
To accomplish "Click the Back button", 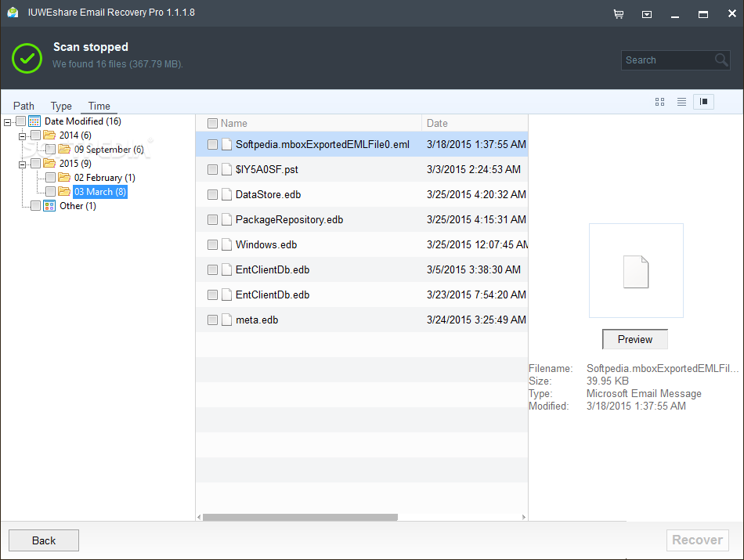I will 44,540.
